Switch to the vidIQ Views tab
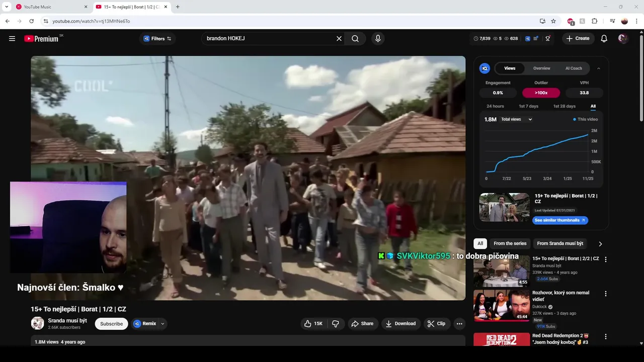 (x=510, y=68)
